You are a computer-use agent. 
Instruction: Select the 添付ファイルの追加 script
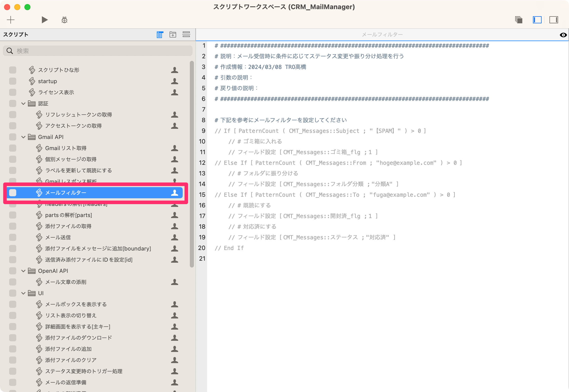click(x=68, y=349)
